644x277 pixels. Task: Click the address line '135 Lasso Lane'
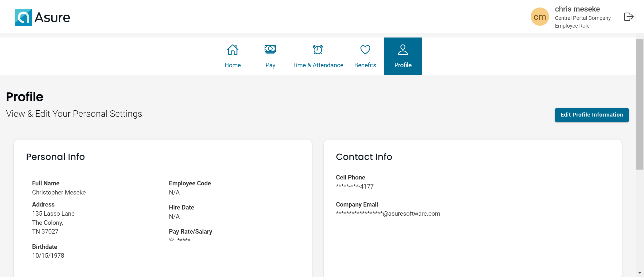53,214
